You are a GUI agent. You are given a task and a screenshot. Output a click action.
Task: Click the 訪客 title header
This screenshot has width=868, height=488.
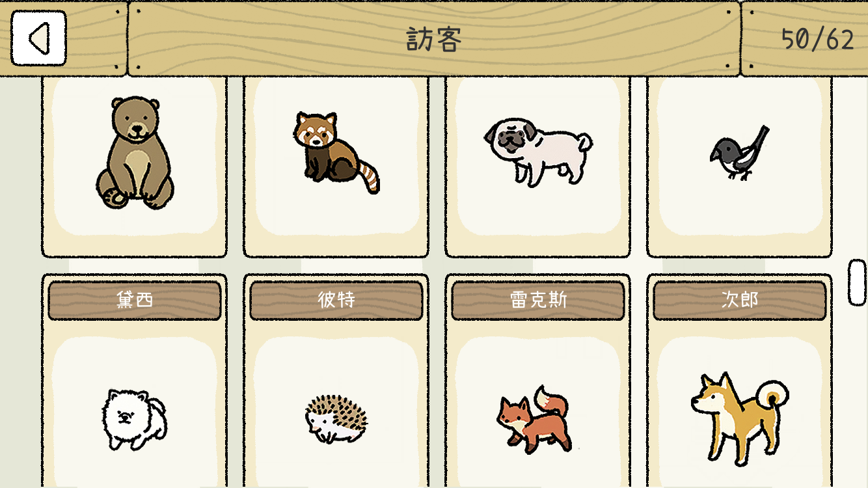[x=434, y=38]
